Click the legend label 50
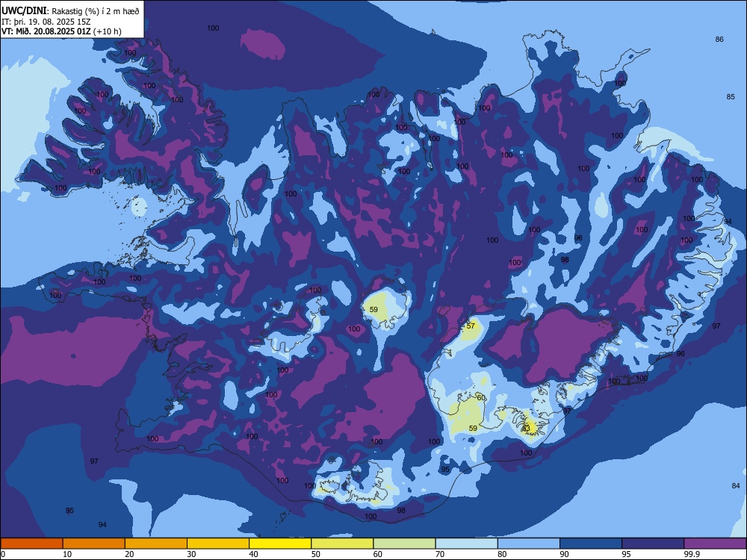The width and height of the screenshot is (747, 560). click(316, 554)
